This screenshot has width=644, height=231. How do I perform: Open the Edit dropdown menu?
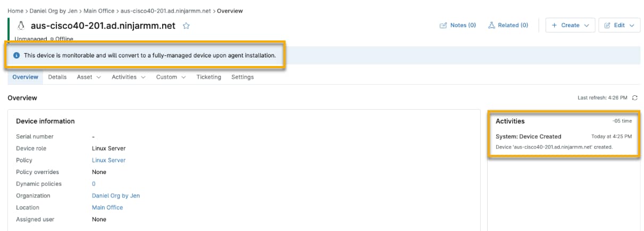pos(619,25)
